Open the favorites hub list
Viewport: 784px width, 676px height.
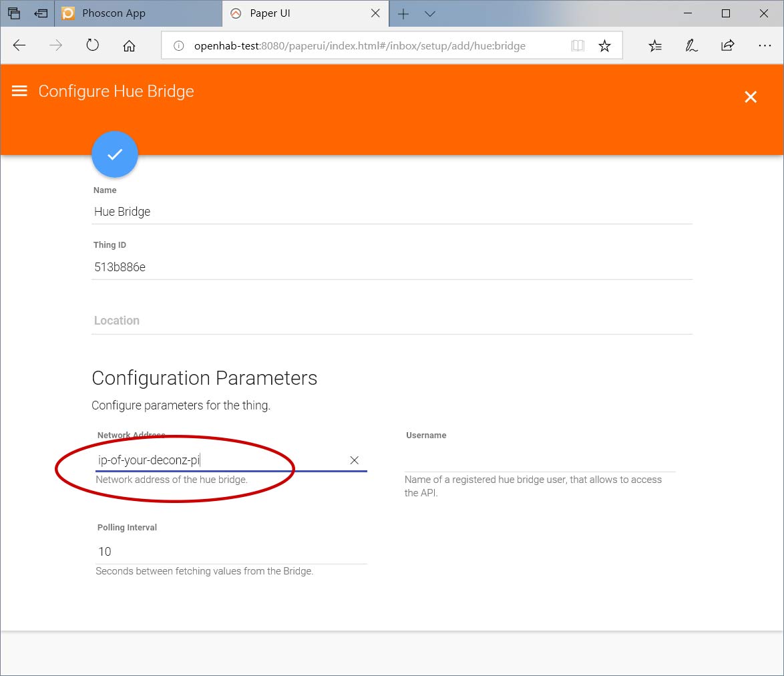655,45
